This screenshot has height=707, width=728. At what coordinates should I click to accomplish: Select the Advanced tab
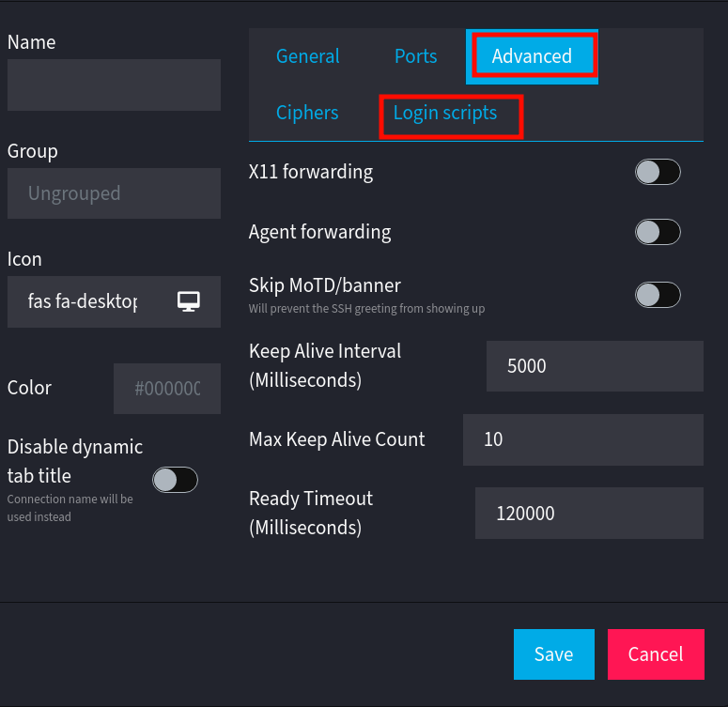click(532, 56)
